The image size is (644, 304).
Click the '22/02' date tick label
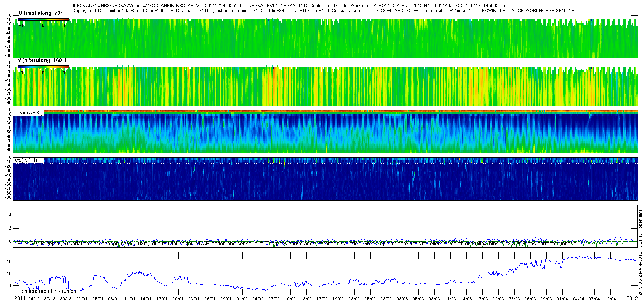[354, 299]
